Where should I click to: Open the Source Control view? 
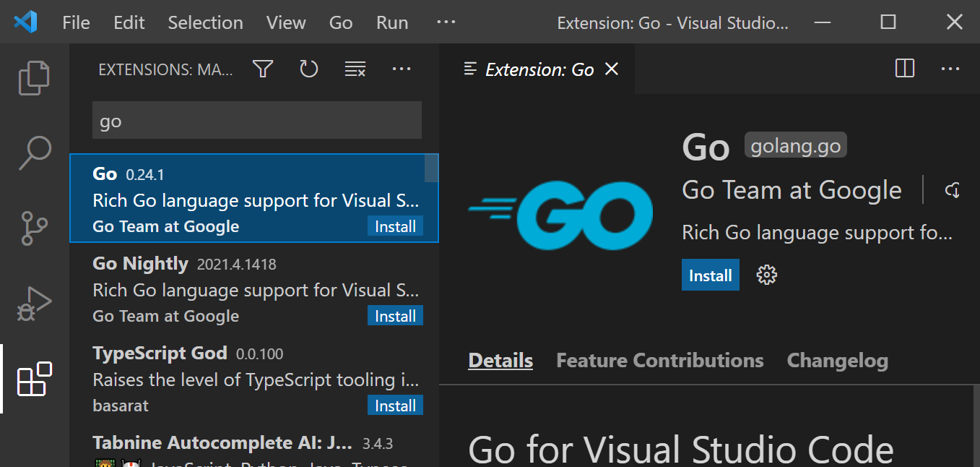click(x=35, y=228)
